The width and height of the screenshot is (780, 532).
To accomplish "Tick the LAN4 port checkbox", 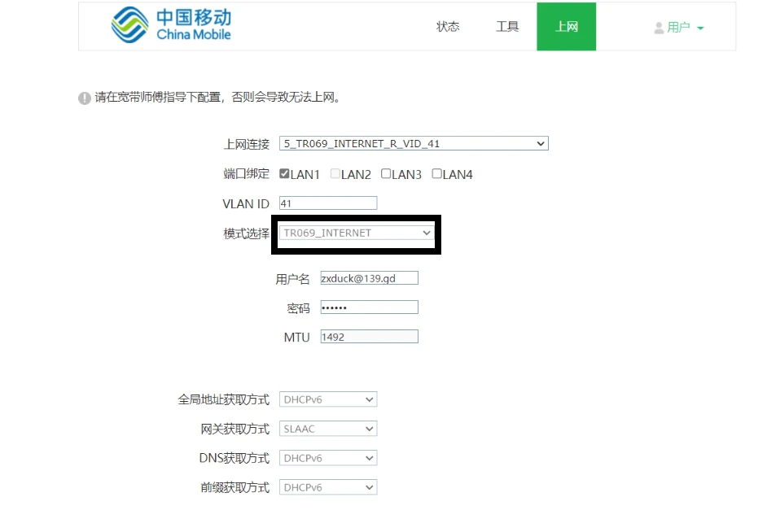I will (436, 174).
